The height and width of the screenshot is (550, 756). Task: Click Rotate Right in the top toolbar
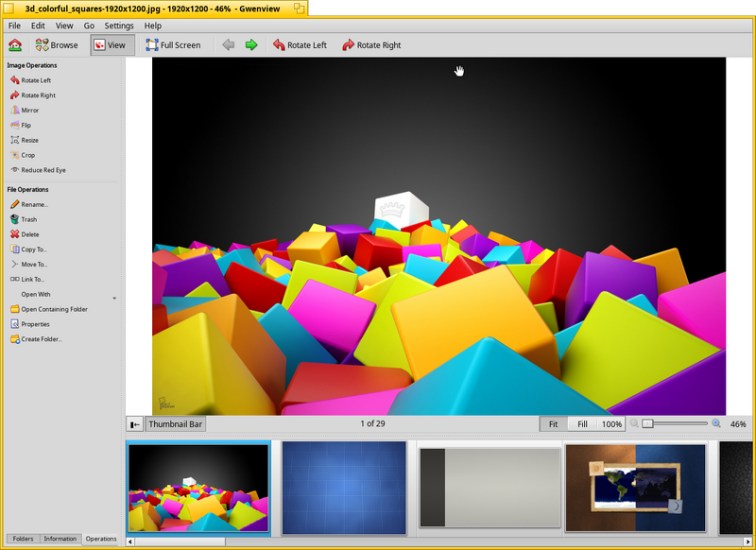pyautogui.click(x=371, y=44)
